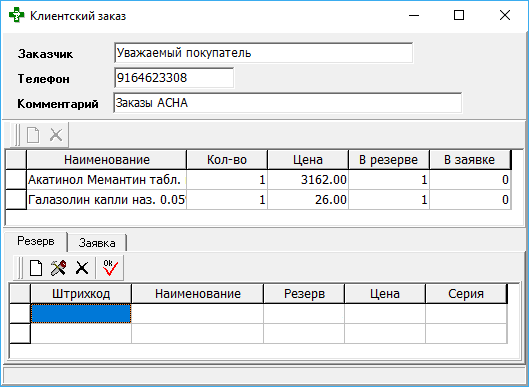This screenshot has width=529, height=387.
Task: Click the row selector for Галазолин row
Action: [16, 200]
